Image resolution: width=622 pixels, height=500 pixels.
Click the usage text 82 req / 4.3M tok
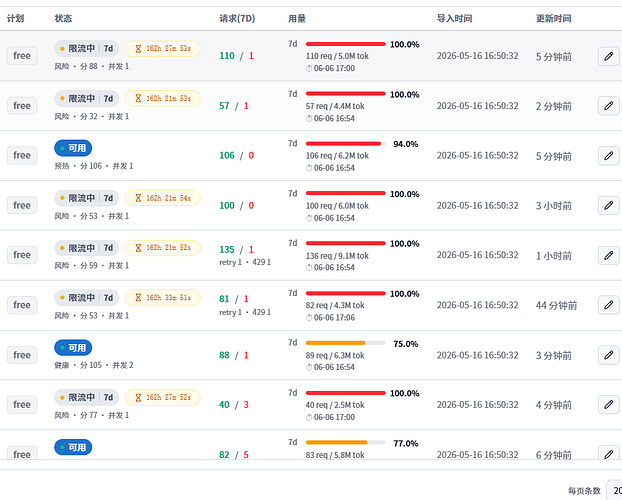[335, 305]
